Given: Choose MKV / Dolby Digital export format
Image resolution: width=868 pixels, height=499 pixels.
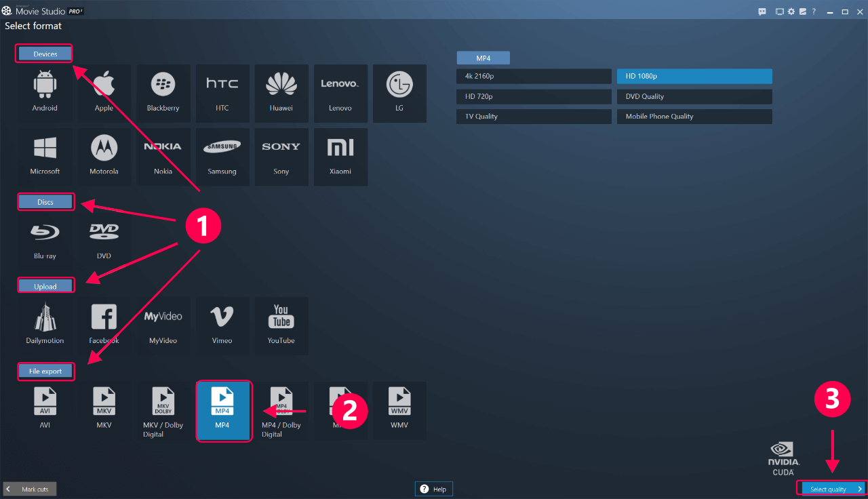Looking at the screenshot, I should [163, 411].
